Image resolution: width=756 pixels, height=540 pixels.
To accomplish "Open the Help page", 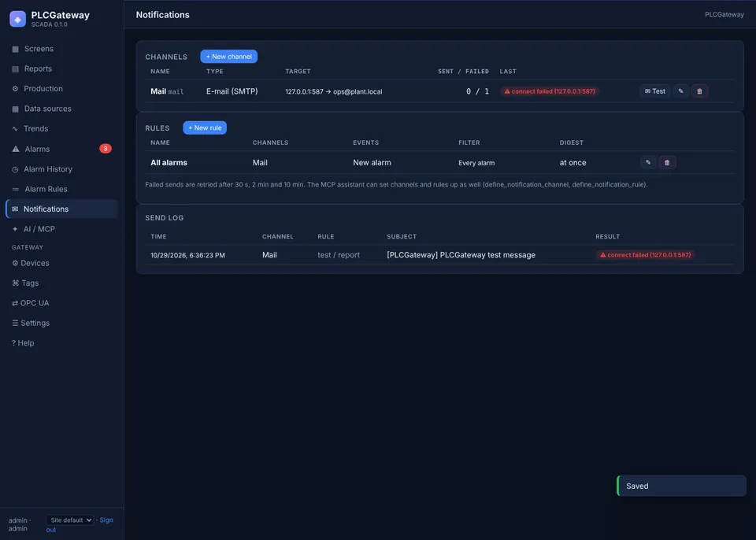I will pyautogui.click(x=61, y=342).
